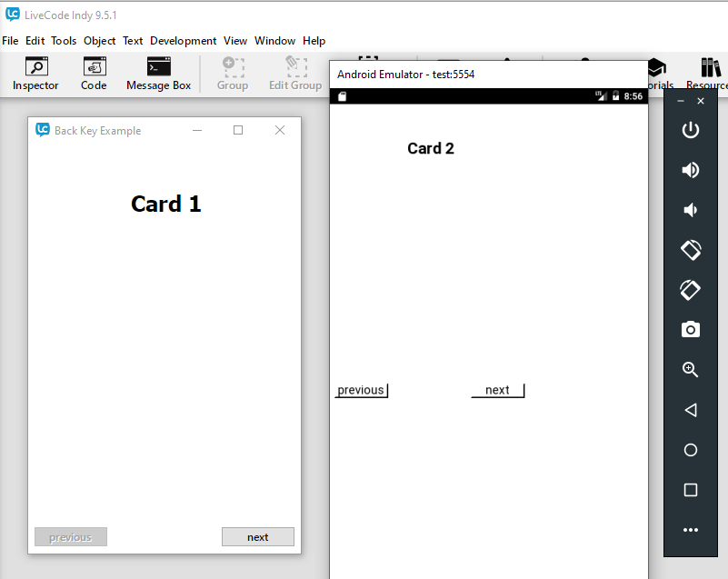Minimize the emulator side control panel

[x=681, y=101]
